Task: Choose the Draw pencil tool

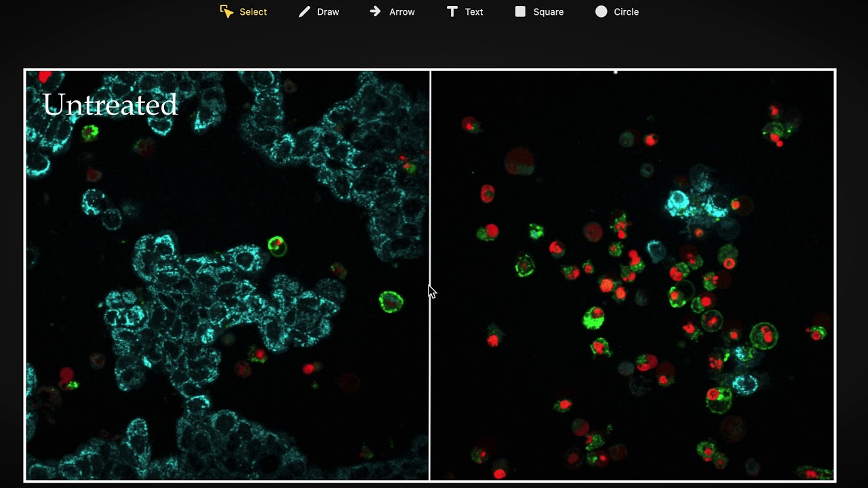Action: 319,12
